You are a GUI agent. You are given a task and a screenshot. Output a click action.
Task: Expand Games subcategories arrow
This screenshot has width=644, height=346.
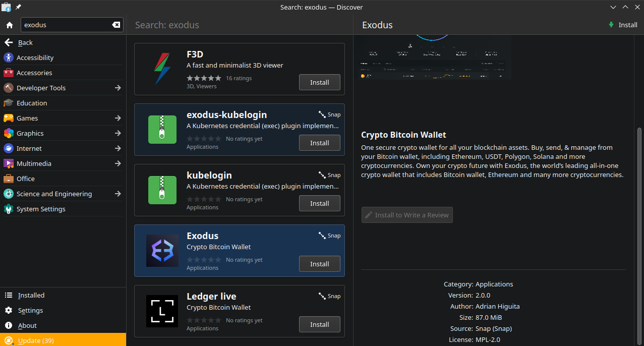click(x=118, y=118)
